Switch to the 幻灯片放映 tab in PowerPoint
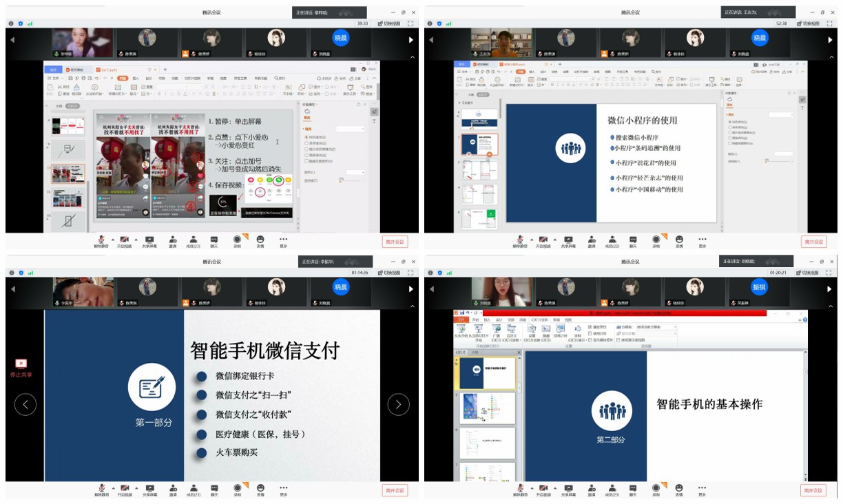Viewport: 843px width, 504px height. (539, 319)
